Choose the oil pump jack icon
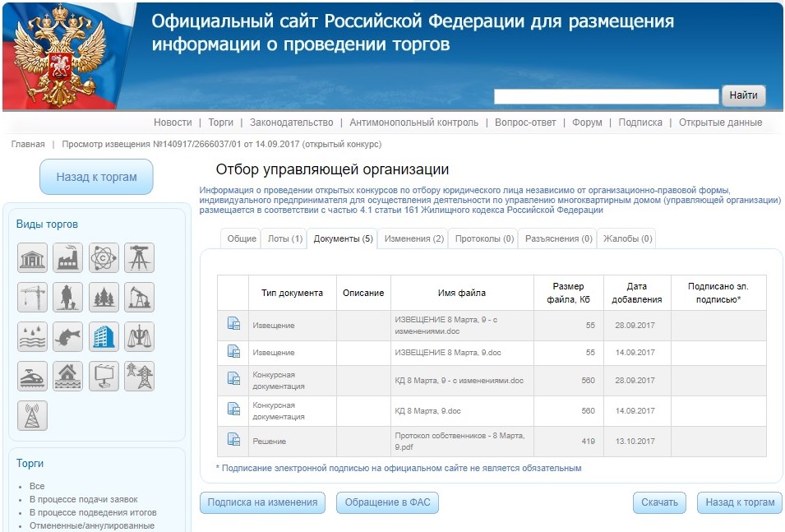The height and width of the screenshot is (532, 785). [139, 298]
